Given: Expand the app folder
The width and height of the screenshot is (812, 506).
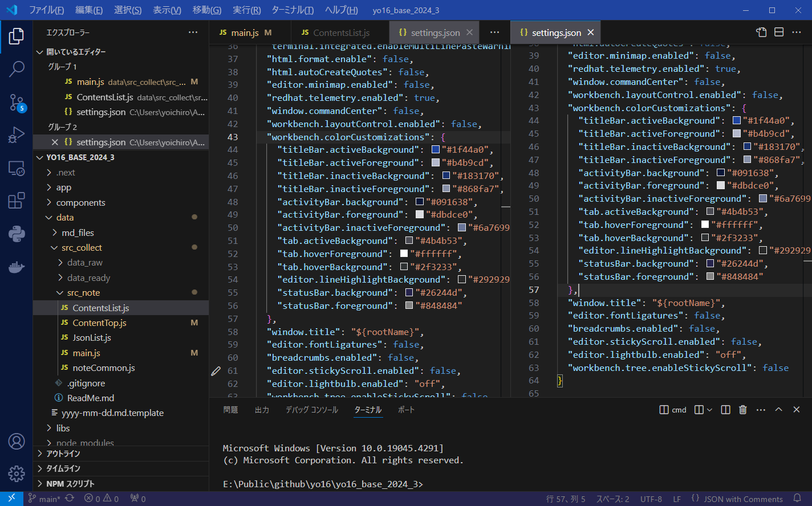Looking at the screenshot, I should point(49,187).
